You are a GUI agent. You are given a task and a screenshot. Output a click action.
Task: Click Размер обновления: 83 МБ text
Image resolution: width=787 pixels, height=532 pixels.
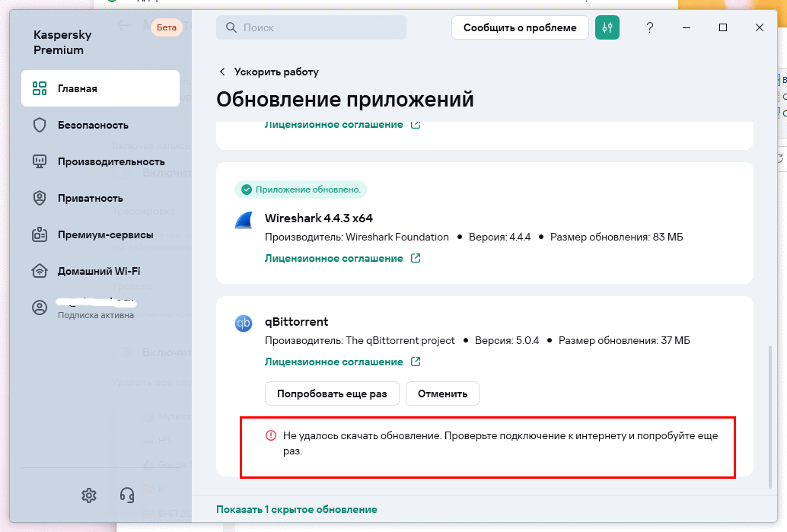point(617,237)
